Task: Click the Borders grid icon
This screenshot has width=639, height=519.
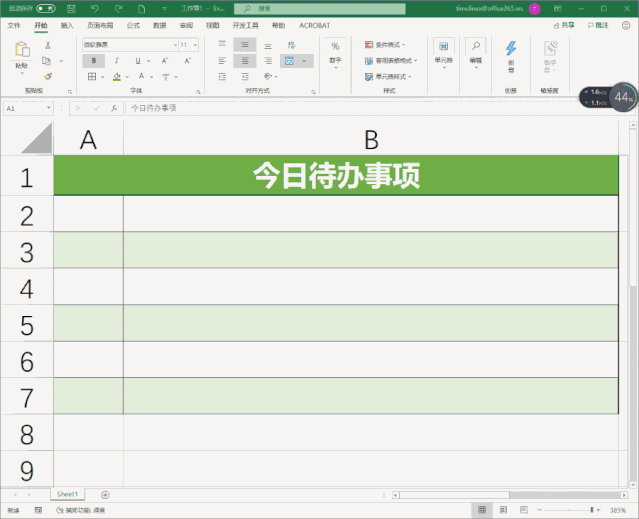Action: [x=92, y=76]
